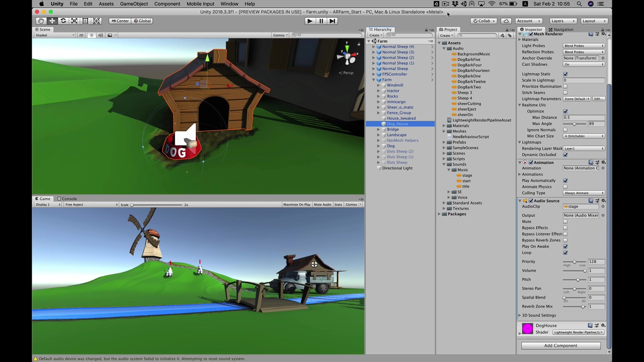Open the Window menu
Image resolution: width=644 pixels, height=362 pixels.
pyautogui.click(x=229, y=4)
